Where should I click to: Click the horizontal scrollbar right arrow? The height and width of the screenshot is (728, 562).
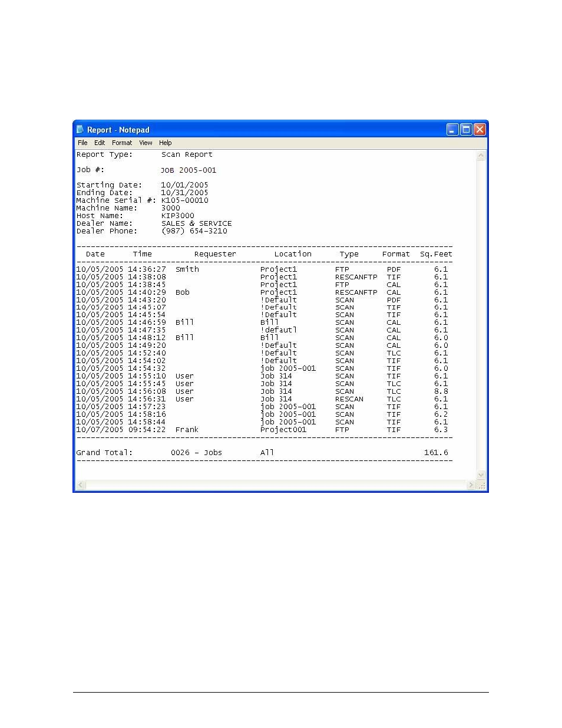(x=471, y=485)
